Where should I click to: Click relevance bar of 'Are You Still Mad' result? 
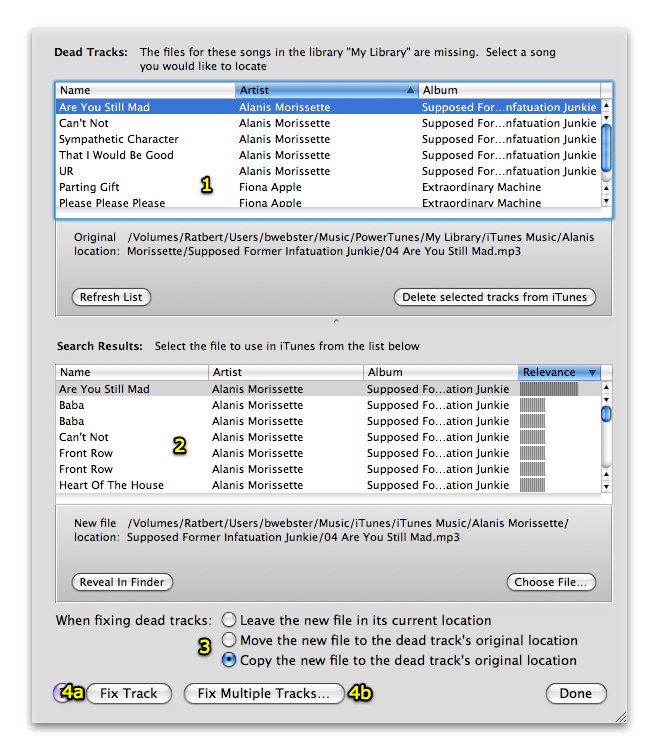(549, 389)
